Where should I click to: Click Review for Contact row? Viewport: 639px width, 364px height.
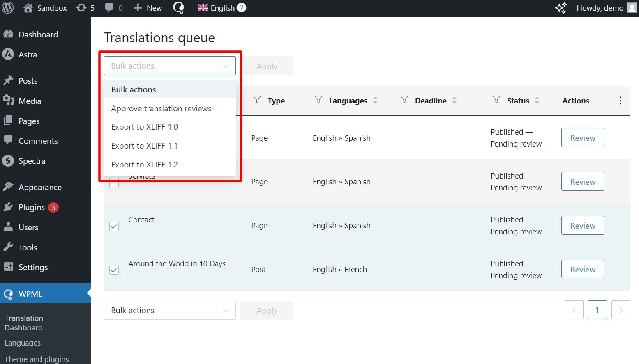pyautogui.click(x=583, y=226)
